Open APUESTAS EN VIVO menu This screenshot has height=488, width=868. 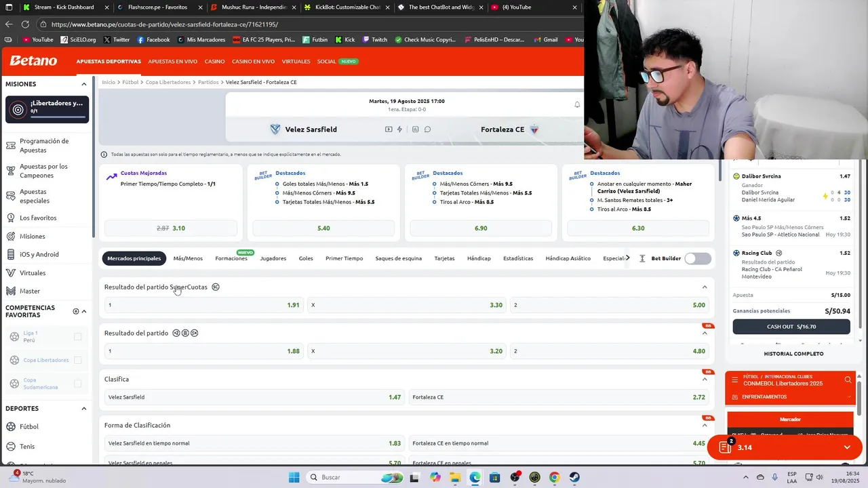point(173,61)
